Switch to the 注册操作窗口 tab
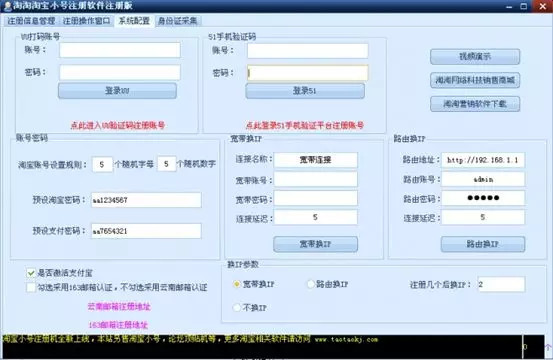The width and height of the screenshot is (553, 360). click(x=86, y=21)
